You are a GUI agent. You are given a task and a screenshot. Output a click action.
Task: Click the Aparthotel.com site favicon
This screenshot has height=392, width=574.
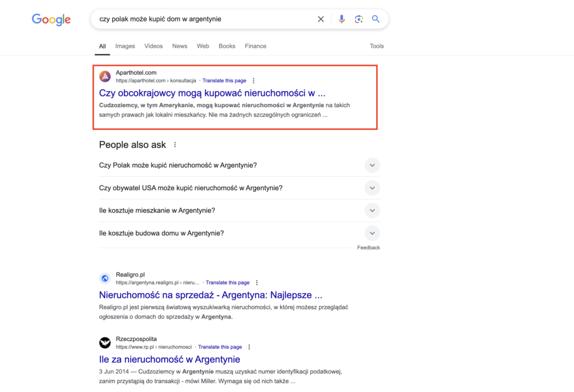(x=105, y=76)
